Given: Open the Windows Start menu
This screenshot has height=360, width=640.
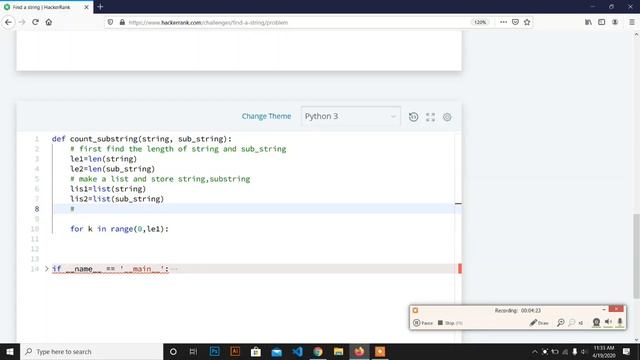Looking at the screenshot, I should click(x=10, y=351).
